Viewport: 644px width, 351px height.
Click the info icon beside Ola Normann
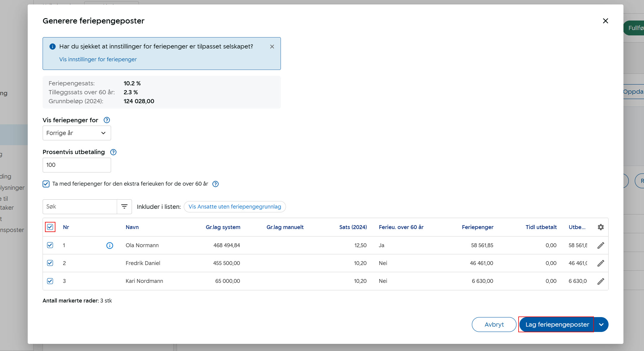click(x=110, y=245)
